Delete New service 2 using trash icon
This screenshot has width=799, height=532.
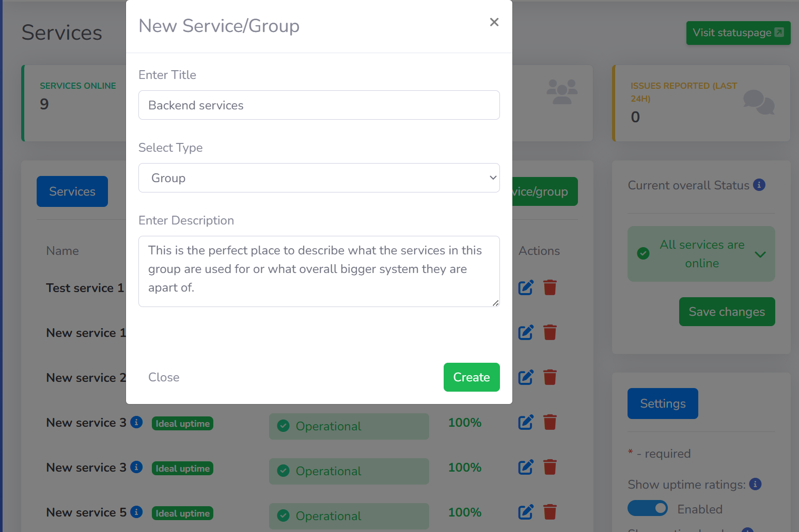pos(550,377)
